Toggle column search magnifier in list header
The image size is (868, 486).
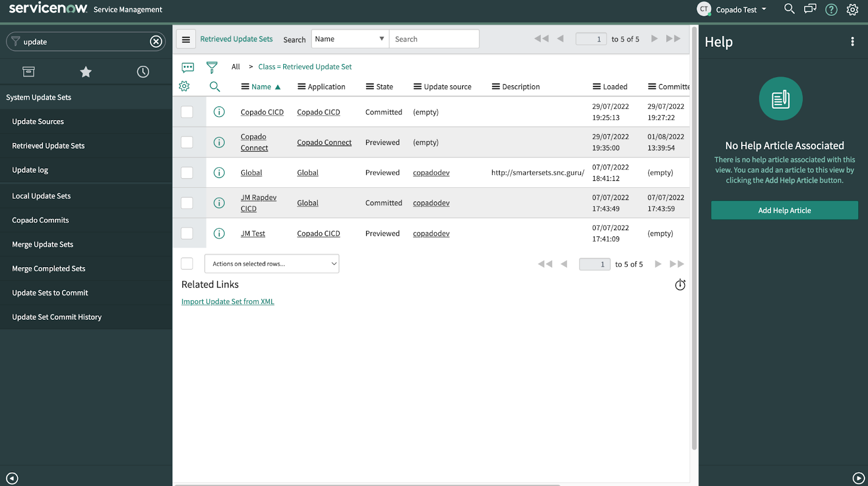215,86
